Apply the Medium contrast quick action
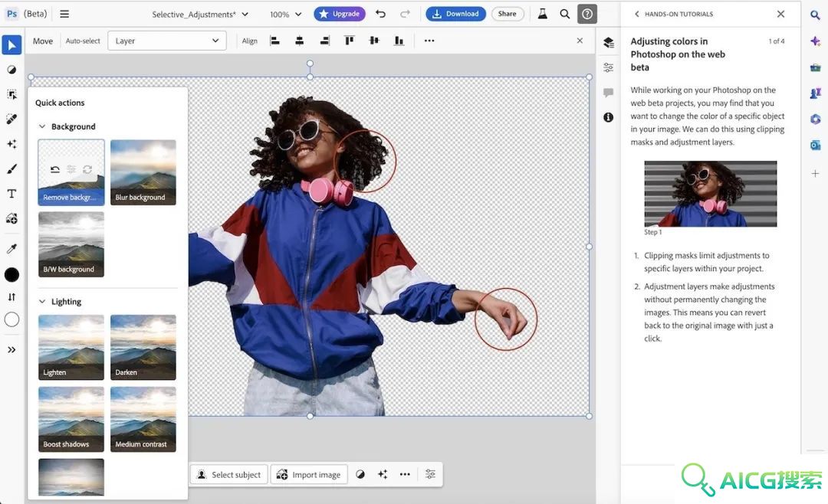 point(143,420)
